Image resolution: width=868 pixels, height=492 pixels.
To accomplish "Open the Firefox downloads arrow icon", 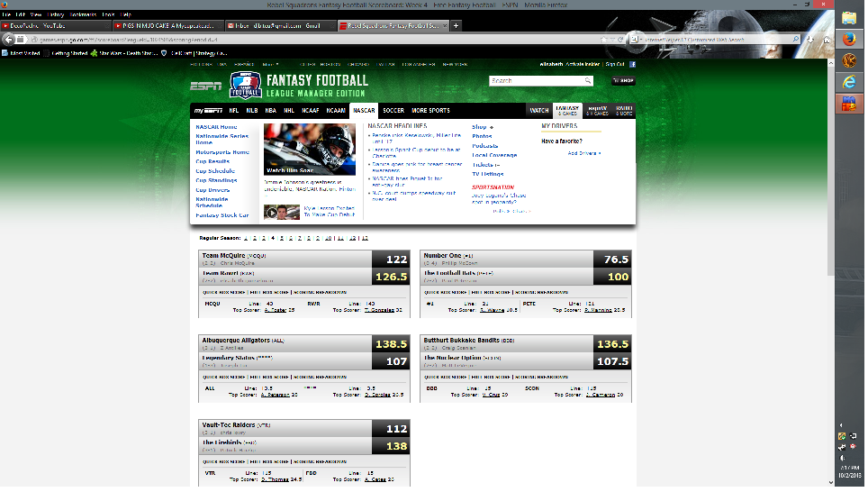I will click(x=808, y=40).
